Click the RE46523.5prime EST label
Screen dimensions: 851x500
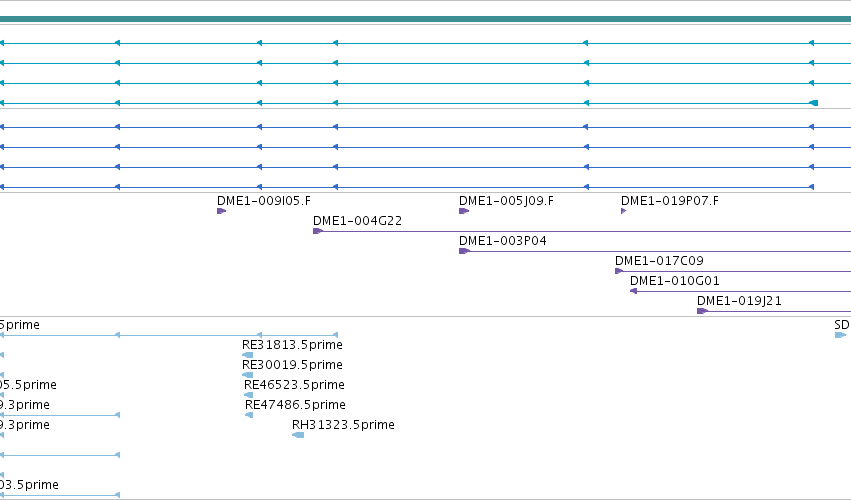coord(294,385)
